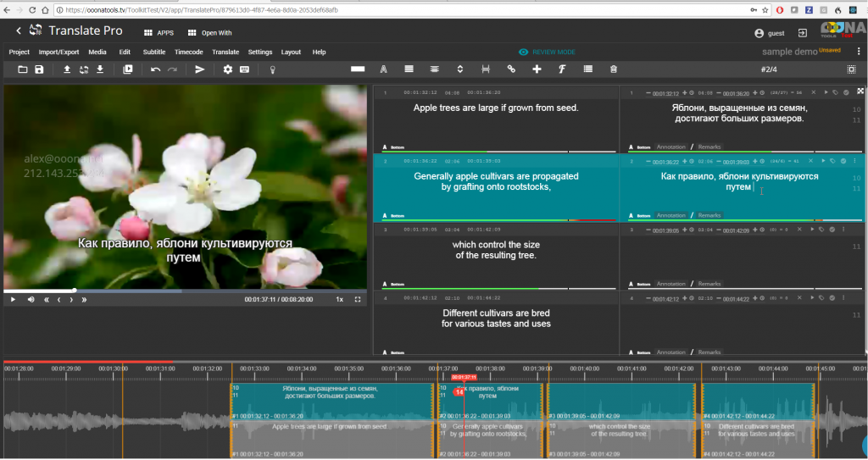Image resolution: width=868 pixels, height=460 pixels.
Task: Toggle fullscreen on the video player
Action: [x=358, y=299]
